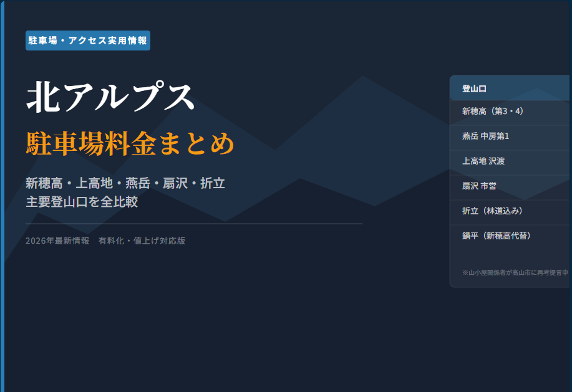Click the orange 駐車場料金まとめ heading
Viewport: 572px width, 392px height.
130,143
